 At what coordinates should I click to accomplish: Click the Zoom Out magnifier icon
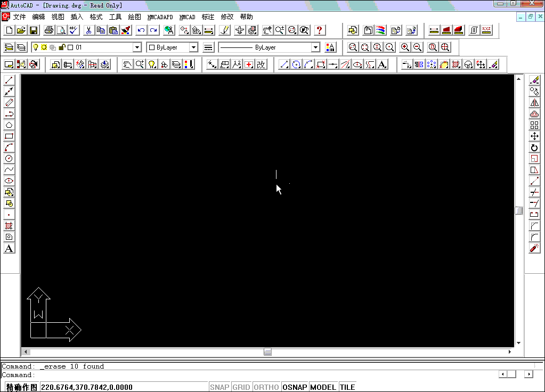tap(418, 47)
